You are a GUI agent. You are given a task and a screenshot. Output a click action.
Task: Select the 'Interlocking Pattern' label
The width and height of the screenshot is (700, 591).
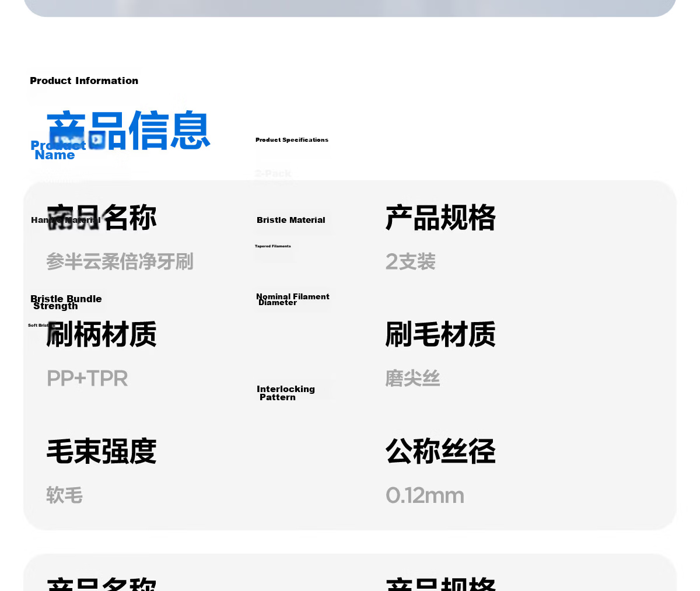286,393
